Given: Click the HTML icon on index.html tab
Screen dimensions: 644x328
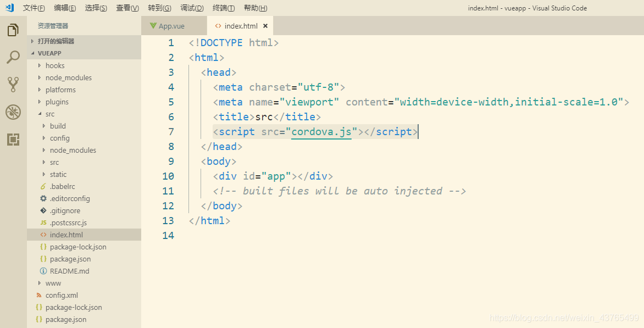Looking at the screenshot, I should 218,26.
